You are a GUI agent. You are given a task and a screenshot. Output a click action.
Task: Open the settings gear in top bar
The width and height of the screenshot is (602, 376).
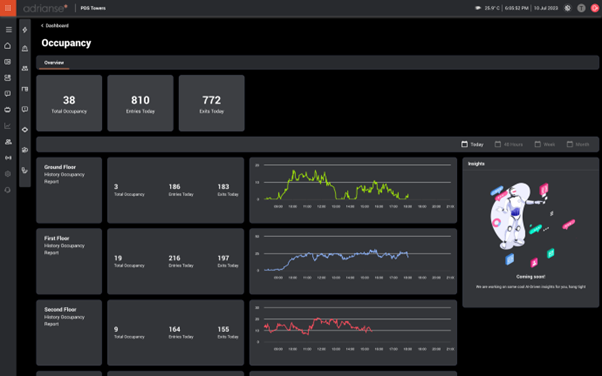click(x=567, y=8)
